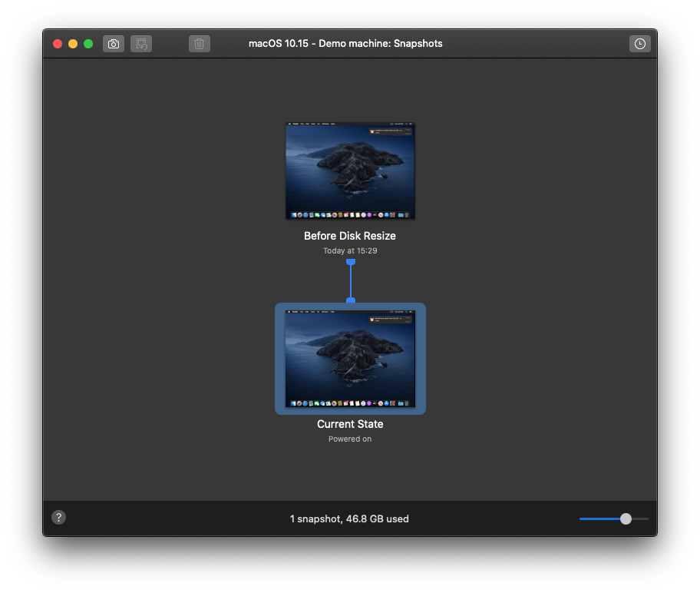Click the restore snapshot toolbar icon
Viewport: 700px width, 593px height.
[x=141, y=44]
